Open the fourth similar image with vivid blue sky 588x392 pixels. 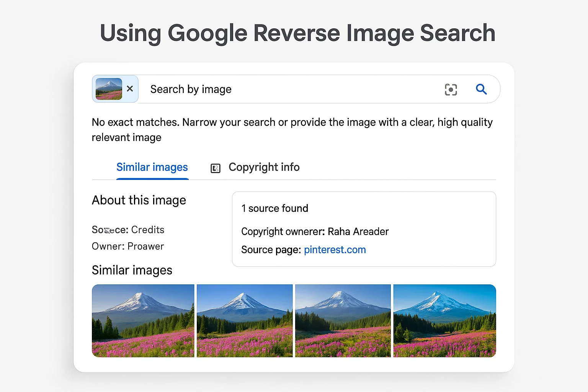coord(444,320)
